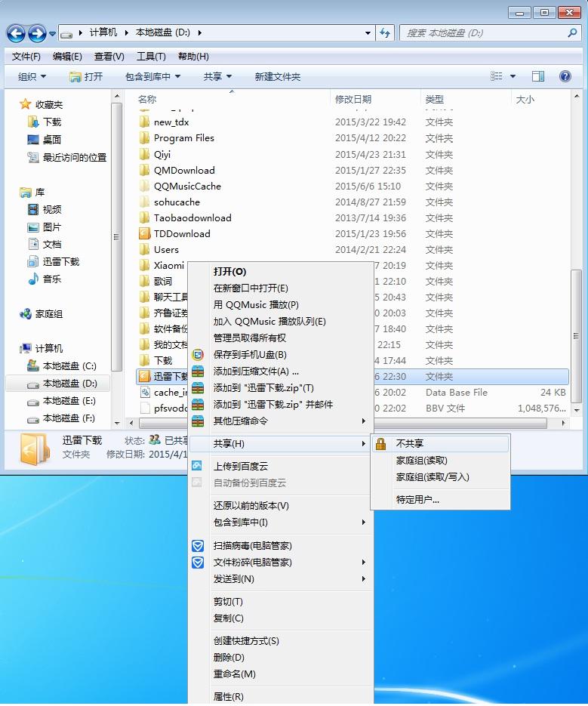Expand the 其他压缩命令 submenu
Screen dimensions: 588x706
(363, 421)
